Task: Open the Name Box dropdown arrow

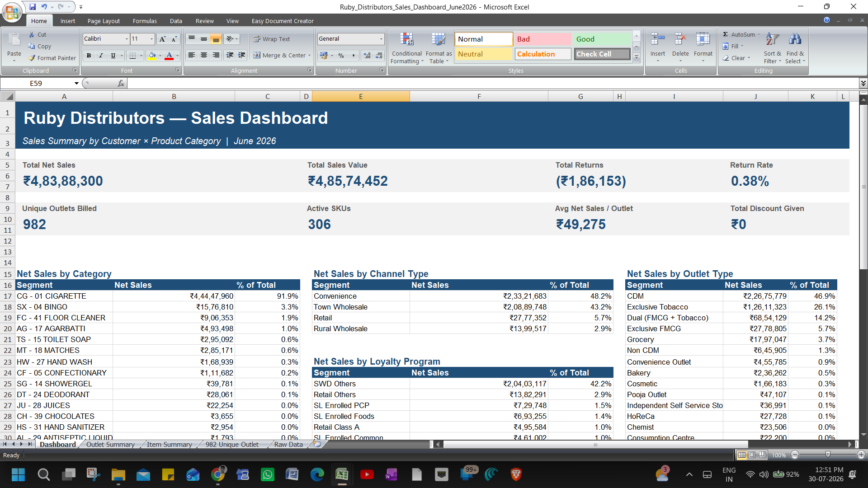Action: coord(76,83)
